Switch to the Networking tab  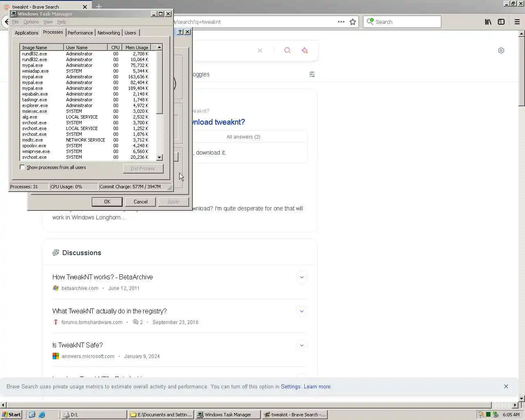click(109, 33)
